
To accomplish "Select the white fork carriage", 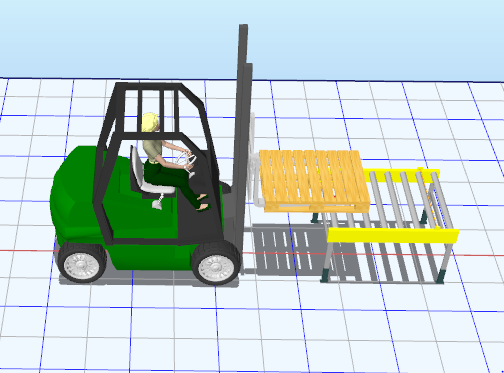I will (x=254, y=160).
